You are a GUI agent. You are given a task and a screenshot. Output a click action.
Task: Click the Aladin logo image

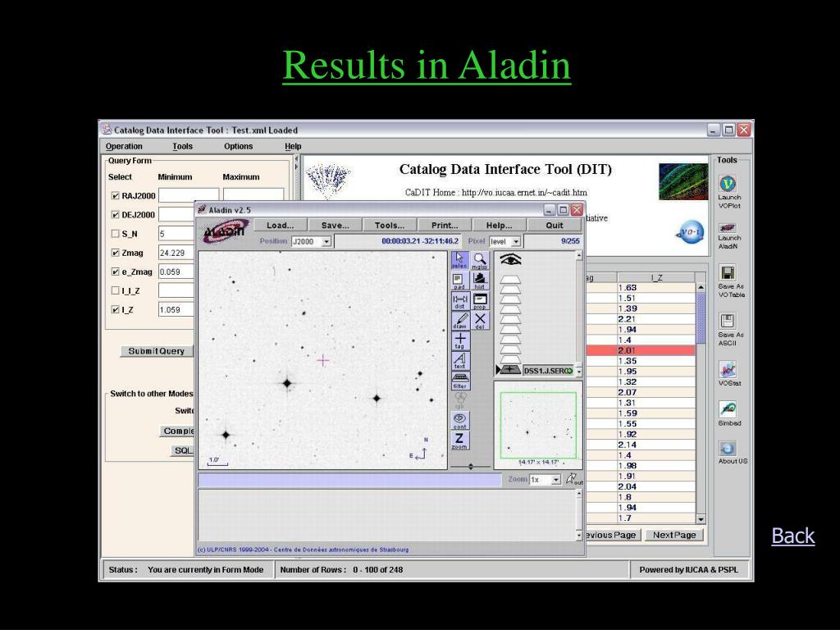(x=226, y=231)
